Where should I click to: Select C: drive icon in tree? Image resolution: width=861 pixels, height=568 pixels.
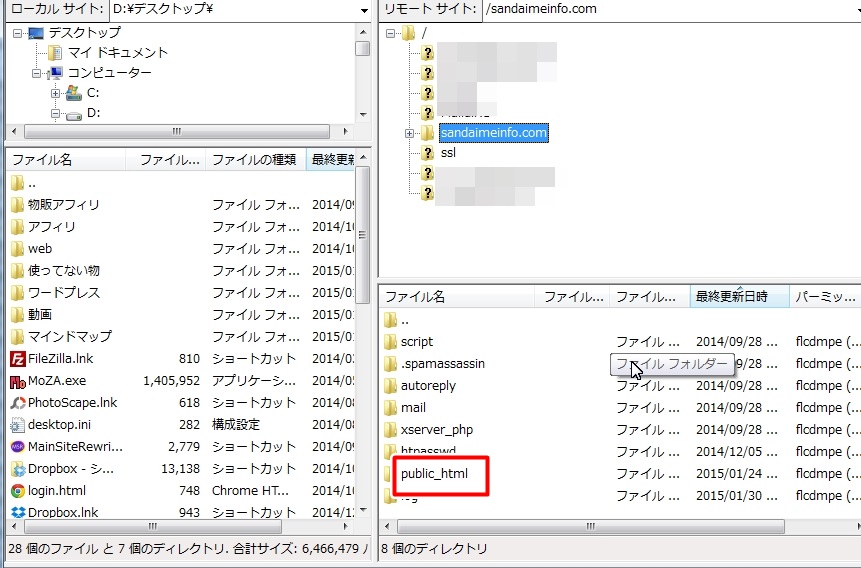[74, 93]
